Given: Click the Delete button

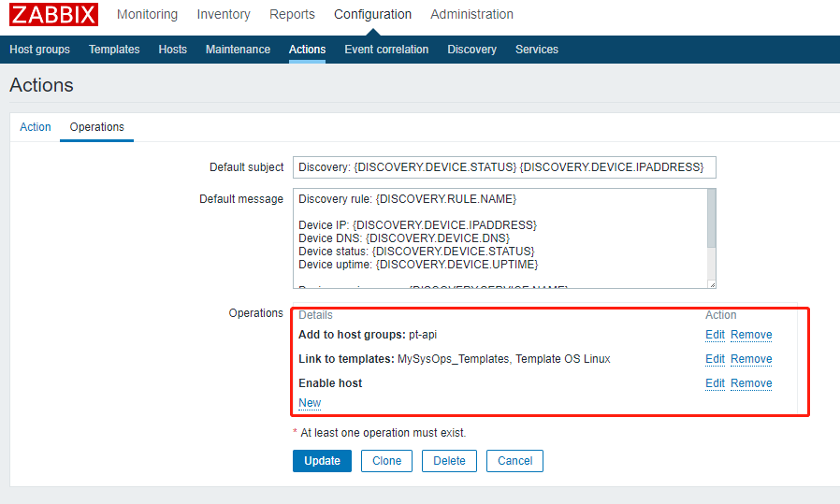Looking at the screenshot, I should coord(449,461).
